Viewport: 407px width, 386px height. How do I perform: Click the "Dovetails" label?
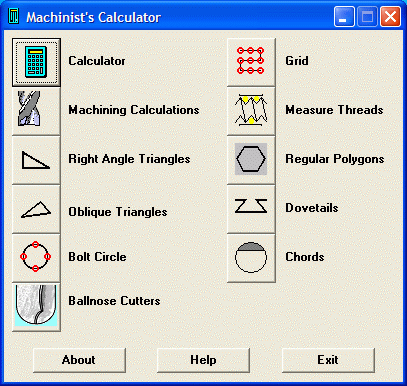(x=312, y=208)
